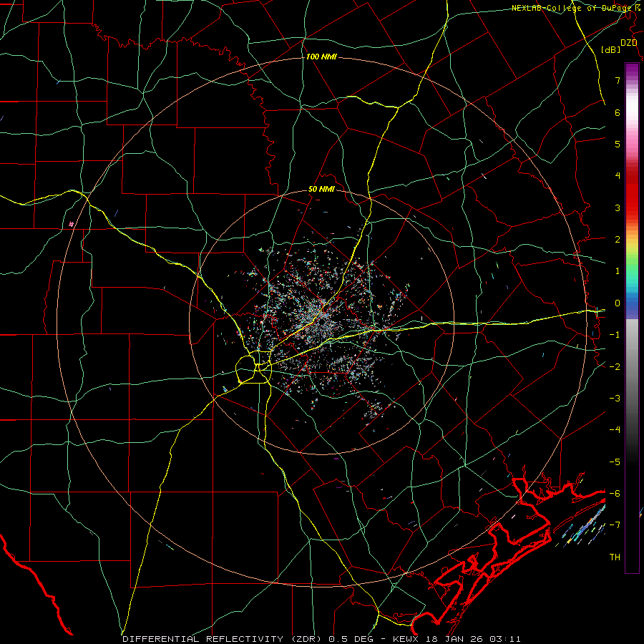The image size is (644, 644).
Task: Click the "-7" value on the scale
Action: 615,525
